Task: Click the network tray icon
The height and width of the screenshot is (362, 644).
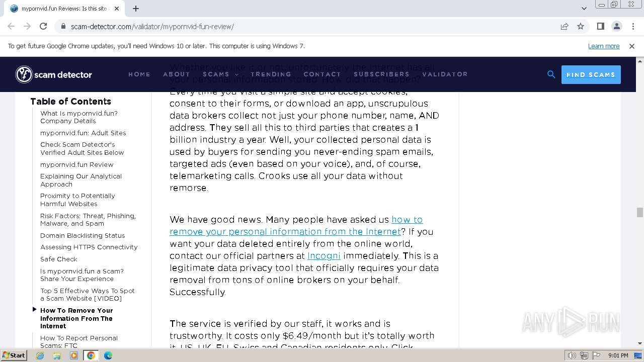Action: pyautogui.click(x=584, y=355)
